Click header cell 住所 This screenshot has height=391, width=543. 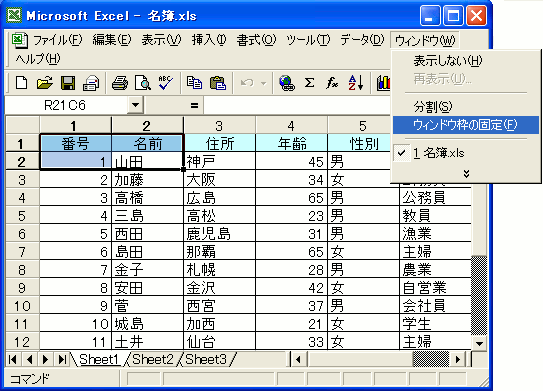(x=220, y=143)
